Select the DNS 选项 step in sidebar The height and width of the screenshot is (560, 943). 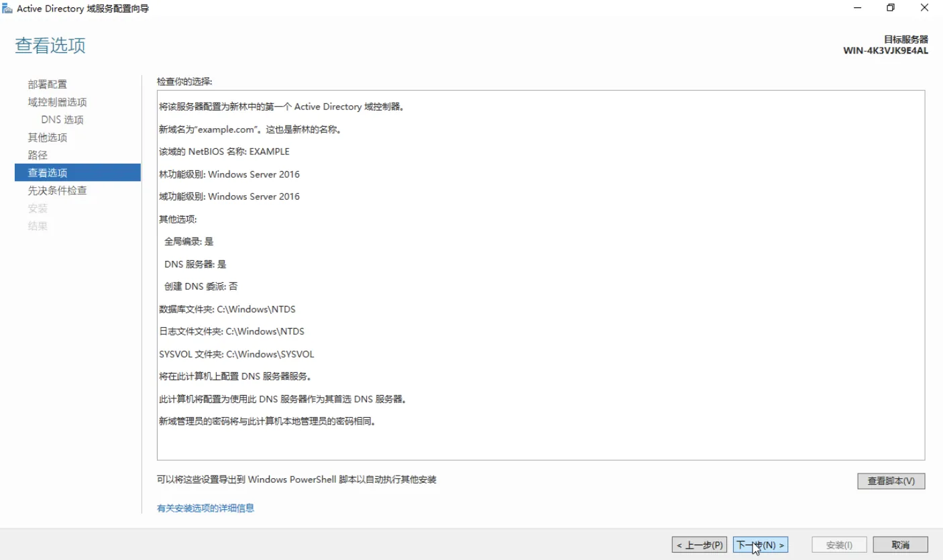[x=62, y=120]
